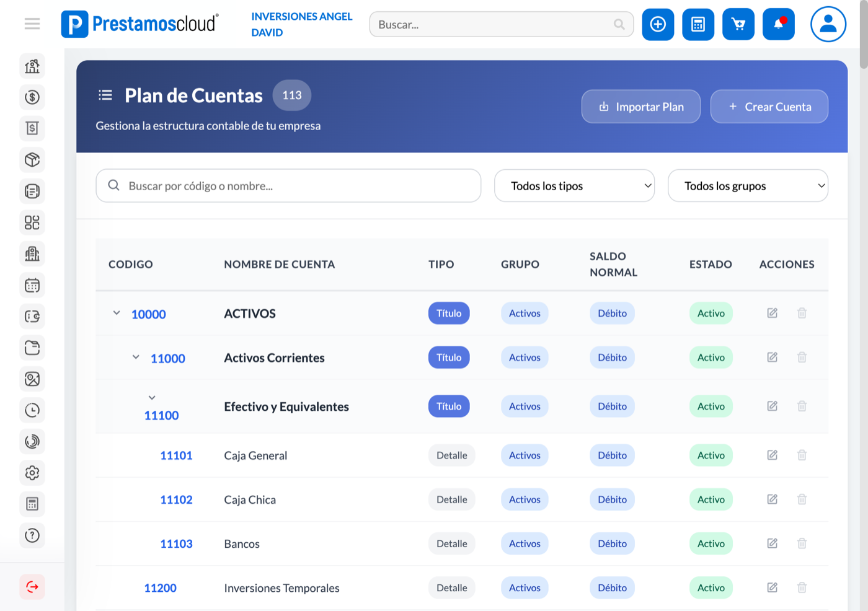Open account code 11103 link
This screenshot has height=611, width=868.
click(x=176, y=543)
